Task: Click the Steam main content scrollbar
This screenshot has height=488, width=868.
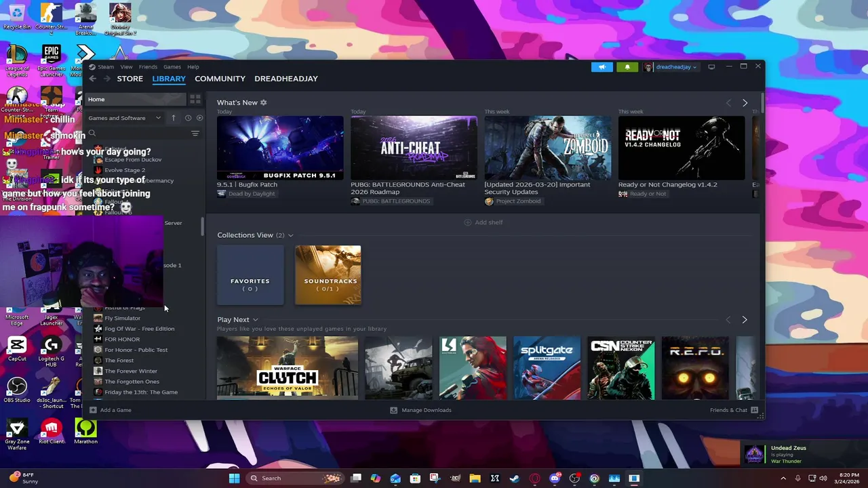Action: coord(762,103)
